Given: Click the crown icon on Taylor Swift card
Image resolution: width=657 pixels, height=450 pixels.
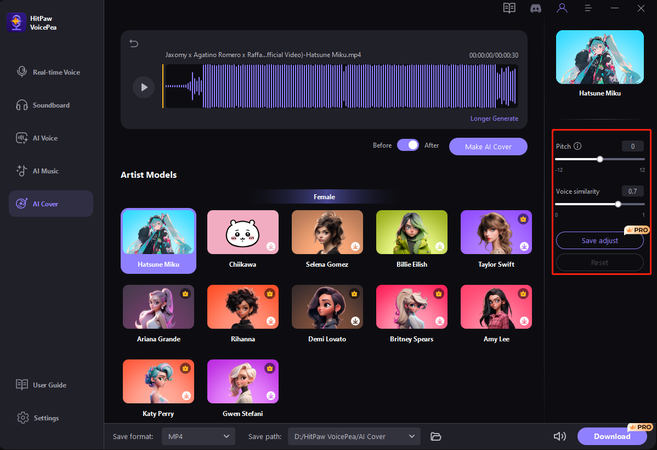Looking at the screenshot, I should tap(523, 219).
